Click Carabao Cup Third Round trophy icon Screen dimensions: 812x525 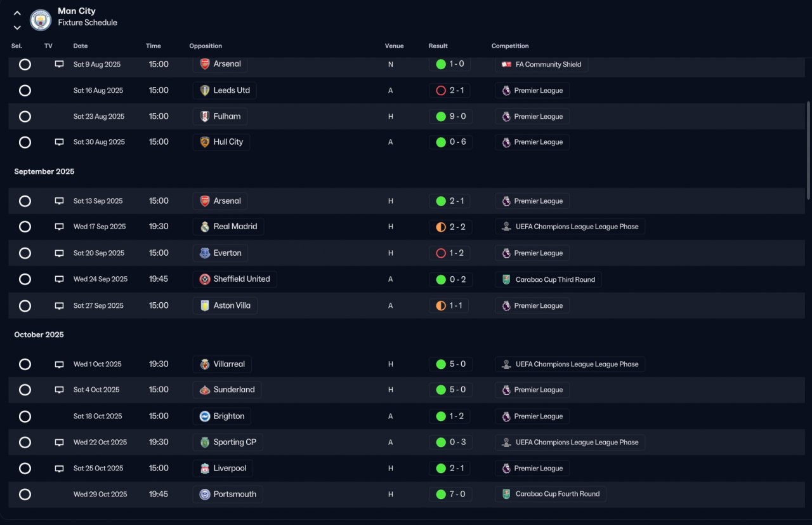[x=506, y=279]
